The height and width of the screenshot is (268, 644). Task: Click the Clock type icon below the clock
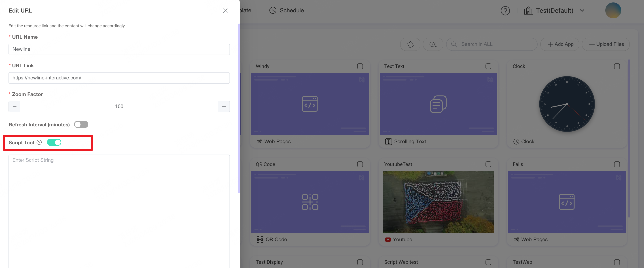coord(516,142)
